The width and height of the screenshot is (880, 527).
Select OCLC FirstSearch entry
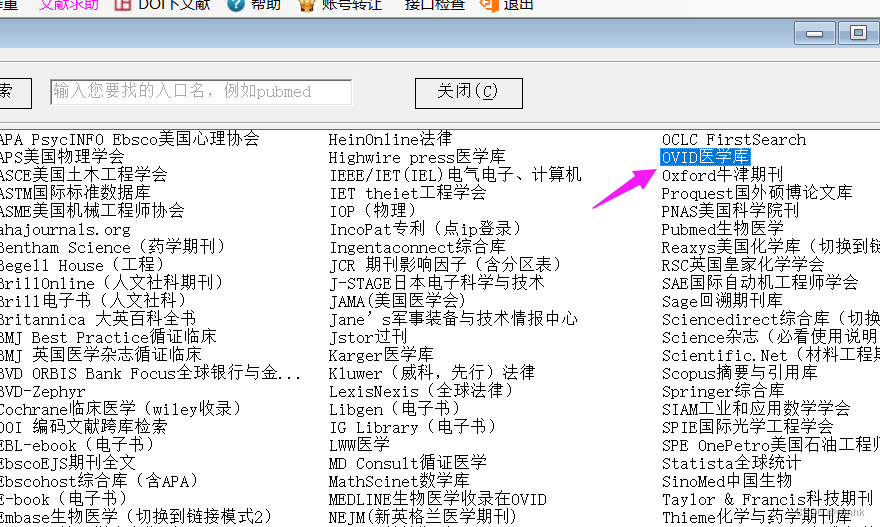734,139
